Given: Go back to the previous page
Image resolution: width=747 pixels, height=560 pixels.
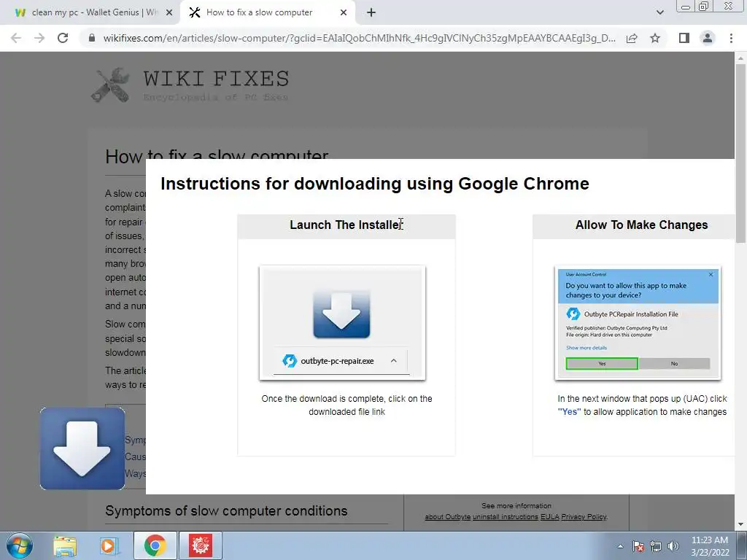Looking at the screenshot, I should point(16,38).
